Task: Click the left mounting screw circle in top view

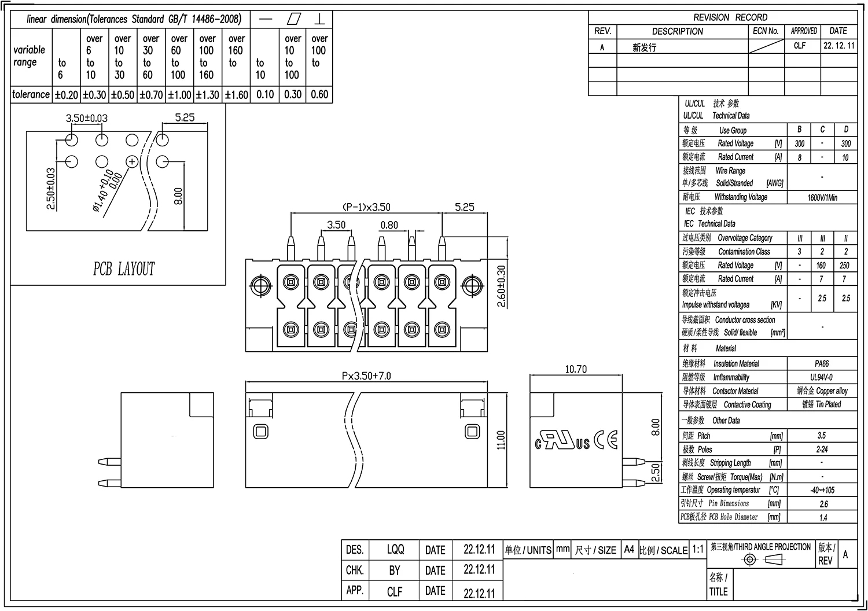Action: coord(260,284)
